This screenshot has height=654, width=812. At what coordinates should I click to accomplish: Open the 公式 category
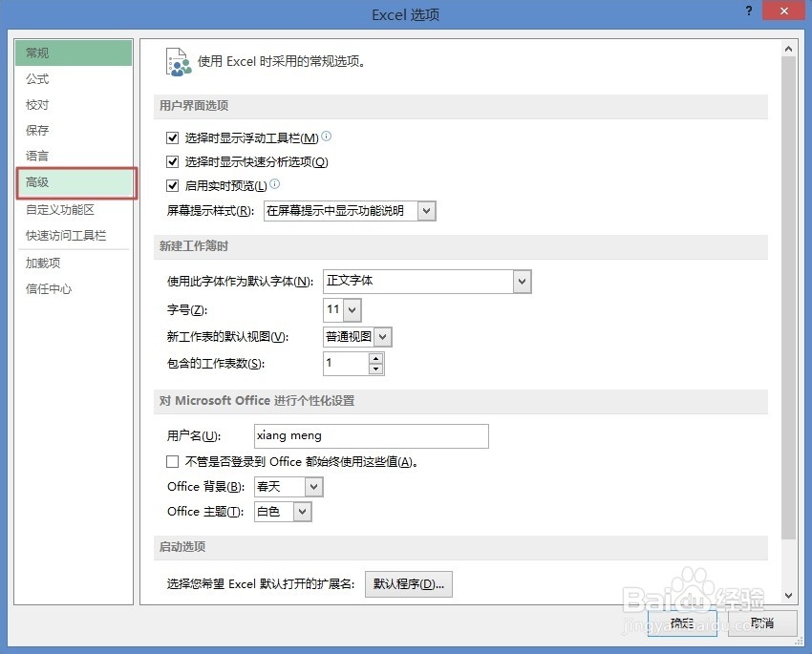coord(74,79)
